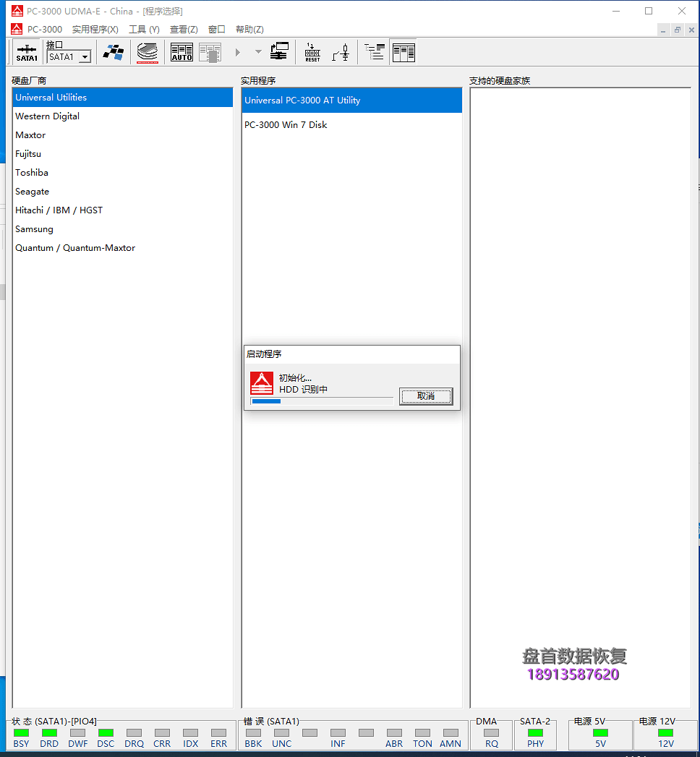The height and width of the screenshot is (757, 700).
Task: Click the DMA RQ indicator
Action: coord(492,733)
